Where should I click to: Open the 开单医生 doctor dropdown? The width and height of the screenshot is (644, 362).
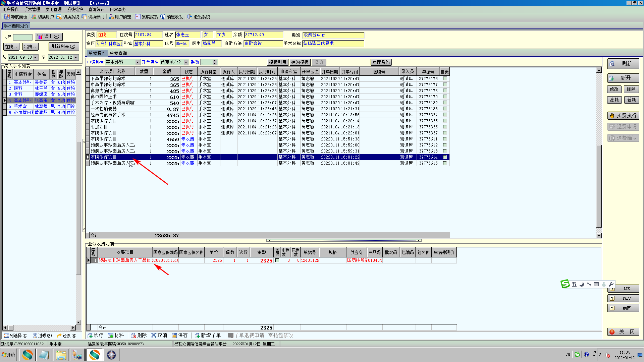pos(186,62)
